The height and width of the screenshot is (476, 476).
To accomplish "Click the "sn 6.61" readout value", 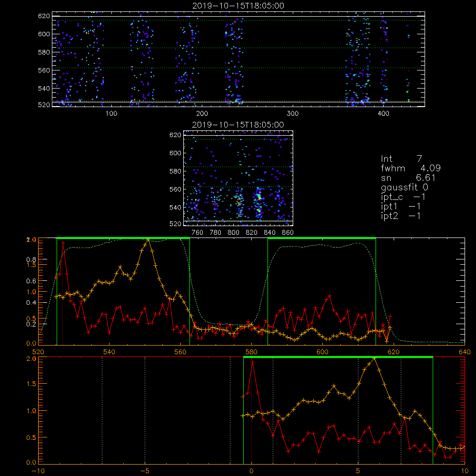I will coord(408,178).
